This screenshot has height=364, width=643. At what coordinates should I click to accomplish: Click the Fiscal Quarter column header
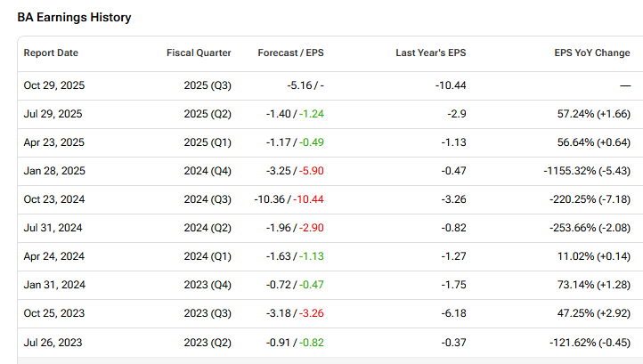point(199,53)
